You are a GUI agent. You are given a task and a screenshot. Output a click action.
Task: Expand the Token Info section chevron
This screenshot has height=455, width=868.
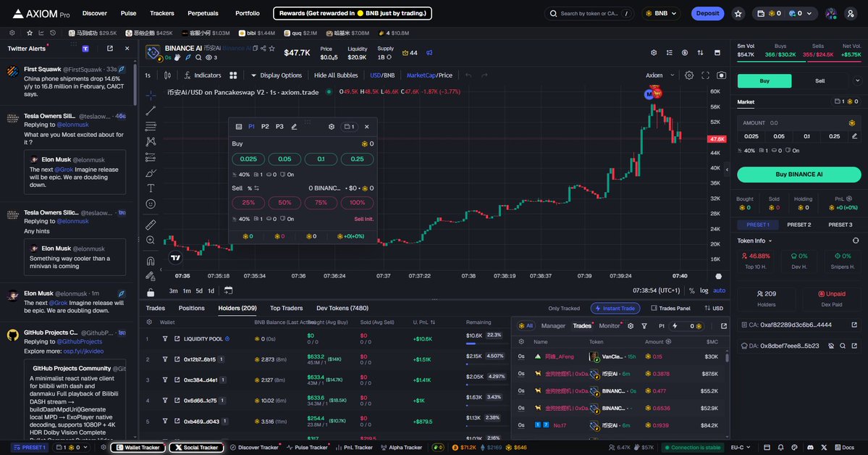[x=770, y=241]
